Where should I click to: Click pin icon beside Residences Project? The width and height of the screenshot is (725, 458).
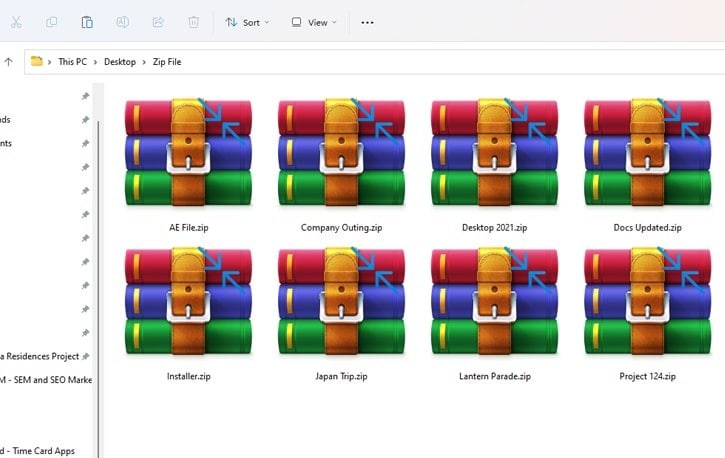85,356
